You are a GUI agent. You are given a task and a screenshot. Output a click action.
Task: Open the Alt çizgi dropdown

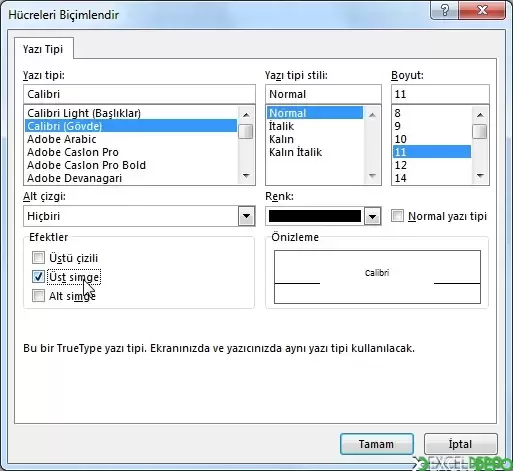(x=246, y=216)
